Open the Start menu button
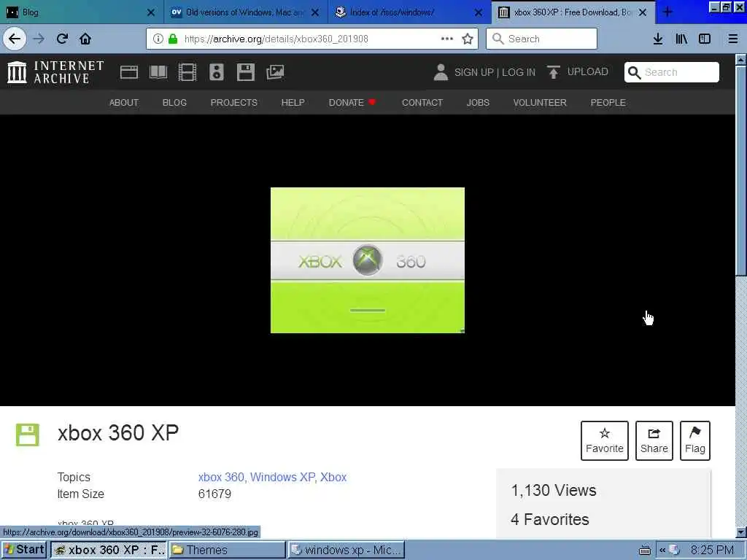The width and height of the screenshot is (747, 560). pos(24,550)
